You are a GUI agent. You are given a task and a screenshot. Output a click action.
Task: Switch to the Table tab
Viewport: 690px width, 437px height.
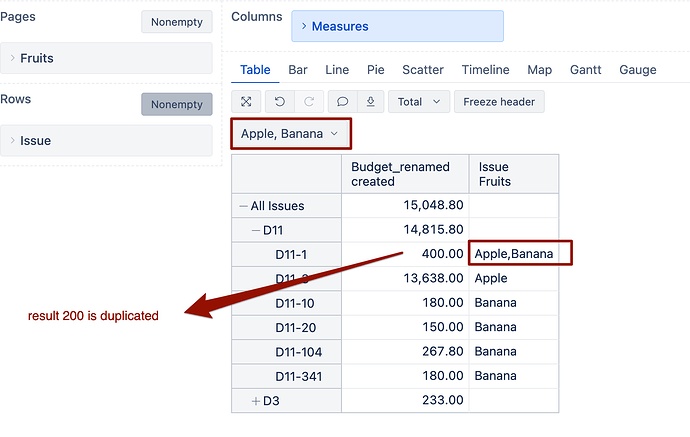pyautogui.click(x=255, y=70)
